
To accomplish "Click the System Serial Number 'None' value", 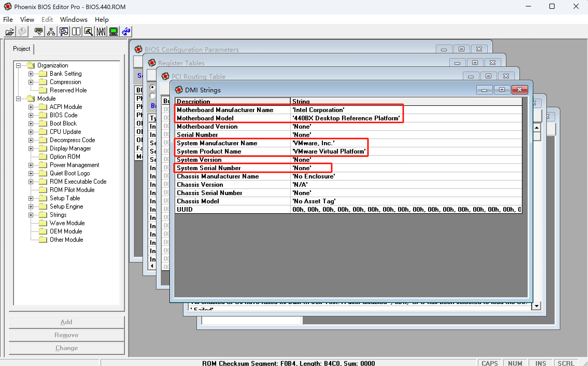I will [302, 168].
